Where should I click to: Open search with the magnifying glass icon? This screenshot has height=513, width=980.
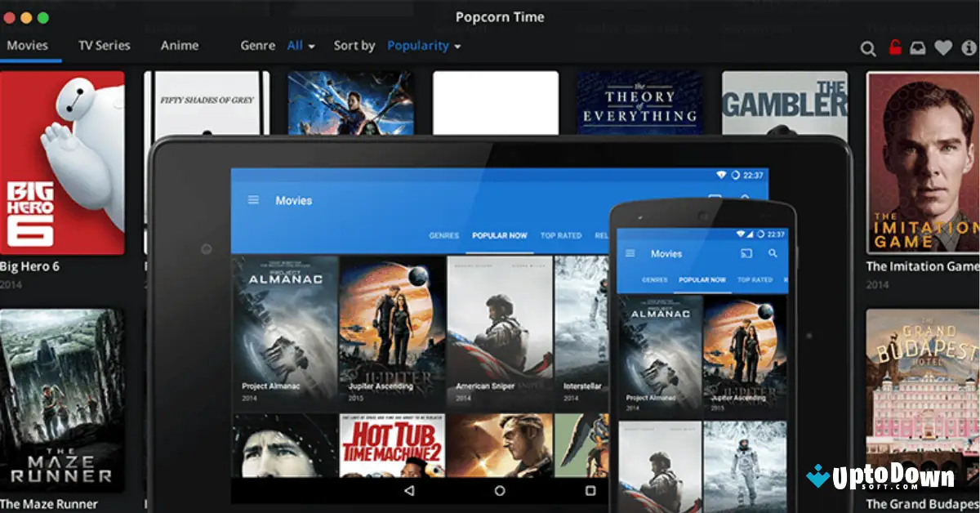868,48
